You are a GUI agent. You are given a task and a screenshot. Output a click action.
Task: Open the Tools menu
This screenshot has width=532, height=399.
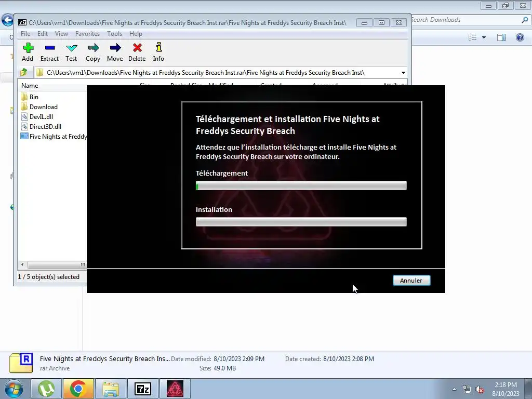click(x=114, y=34)
